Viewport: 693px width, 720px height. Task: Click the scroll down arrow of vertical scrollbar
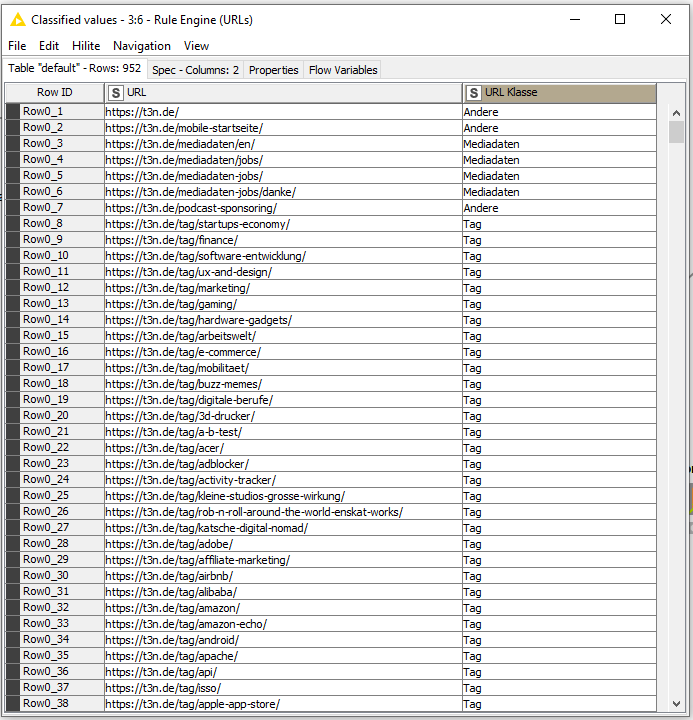(x=676, y=703)
